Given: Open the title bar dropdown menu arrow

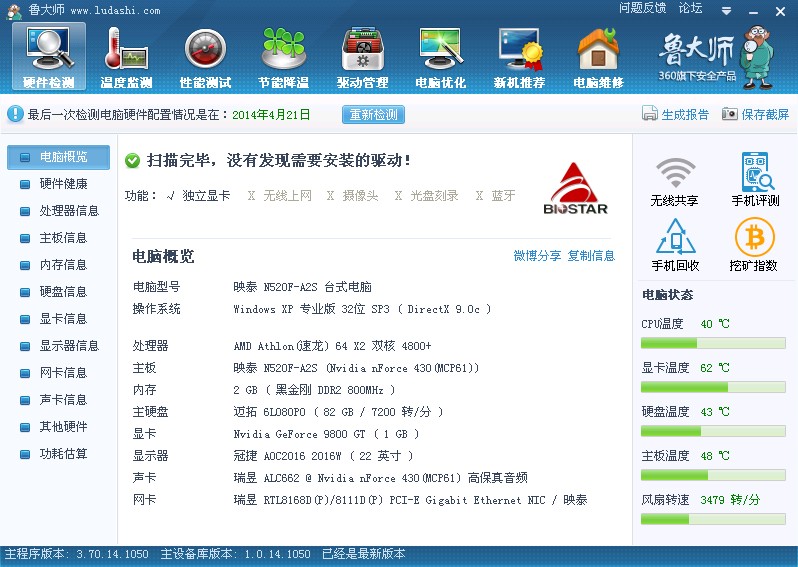Looking at the screenshot, I should coord(727,11).
